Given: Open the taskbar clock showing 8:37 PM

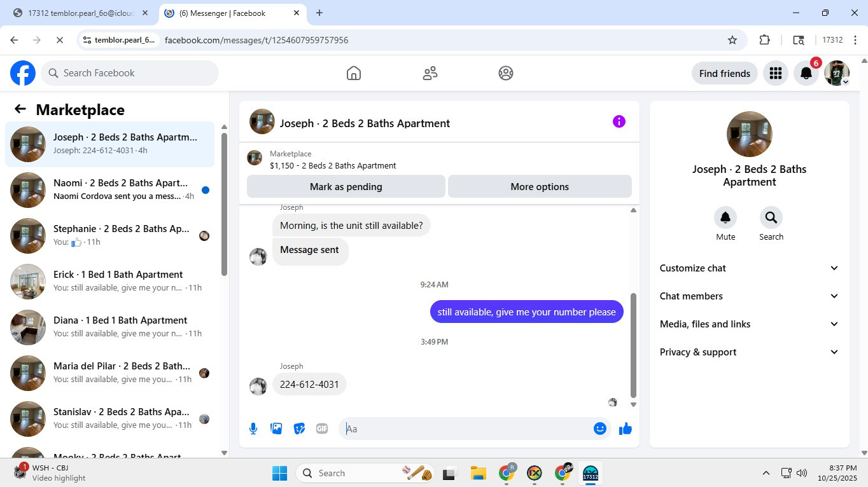Looking at the screenshot, I should click(x=837, y=473).
